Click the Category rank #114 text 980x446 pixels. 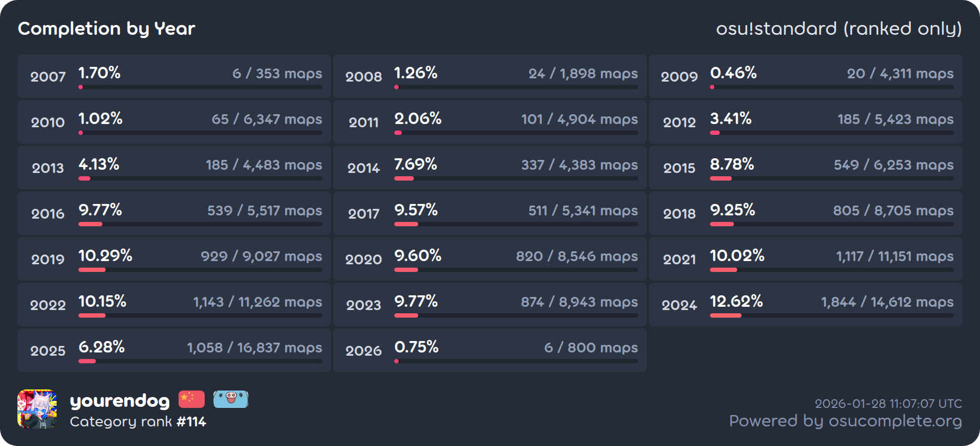pos(138,422)
